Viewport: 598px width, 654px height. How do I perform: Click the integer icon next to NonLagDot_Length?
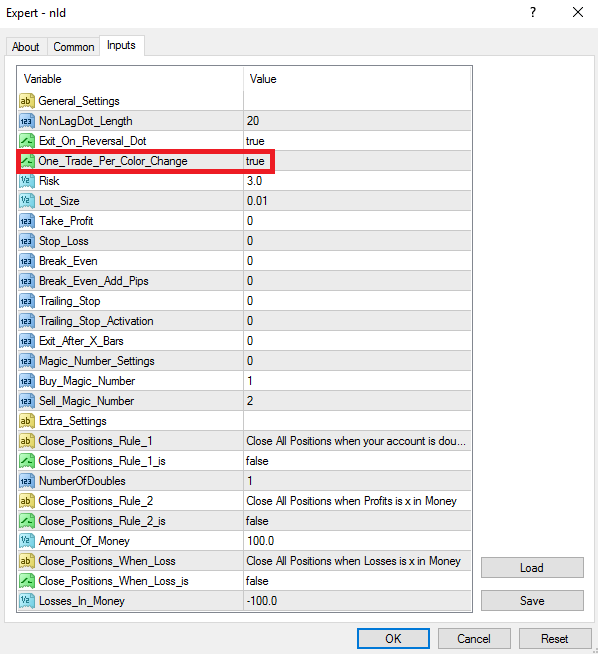tap(27, 121)
